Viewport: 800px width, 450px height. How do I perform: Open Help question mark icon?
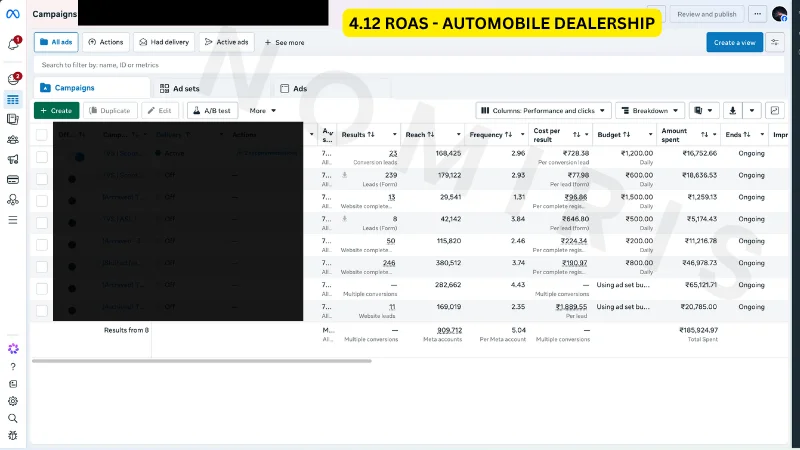click(13, 366)
